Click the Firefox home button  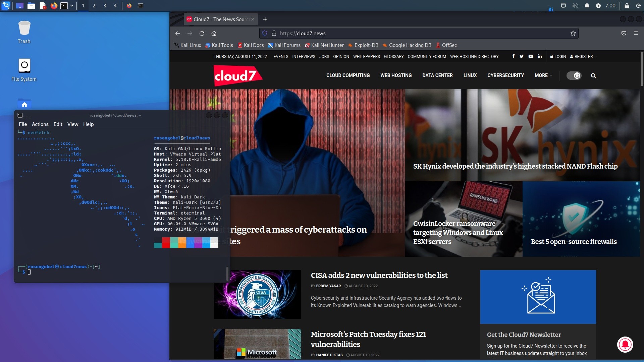[x=214, y=34]
